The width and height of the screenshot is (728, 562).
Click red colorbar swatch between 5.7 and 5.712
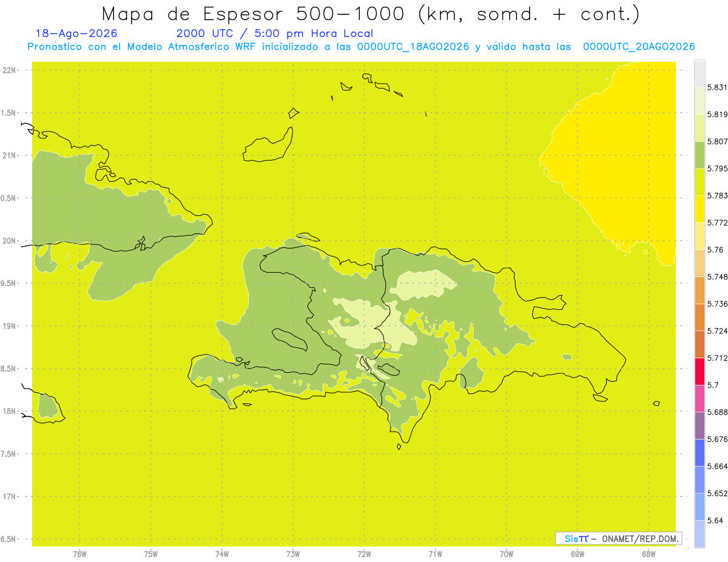(x=699, y=371)
